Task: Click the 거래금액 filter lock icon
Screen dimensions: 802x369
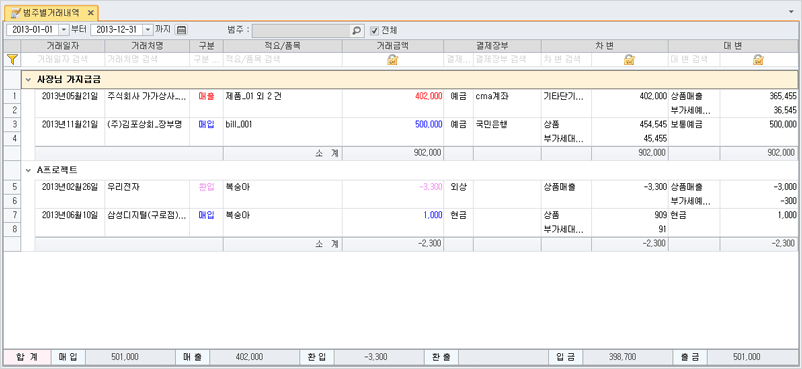Action: coord(392,60)
